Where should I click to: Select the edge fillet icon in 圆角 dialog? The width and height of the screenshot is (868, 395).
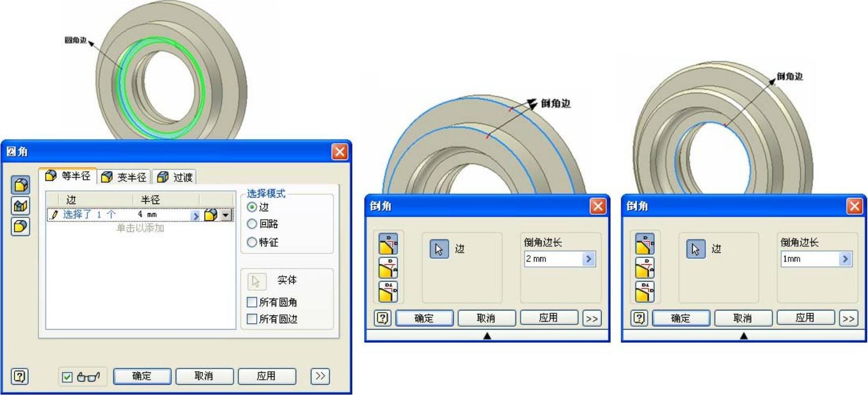(x=20, y=185)
